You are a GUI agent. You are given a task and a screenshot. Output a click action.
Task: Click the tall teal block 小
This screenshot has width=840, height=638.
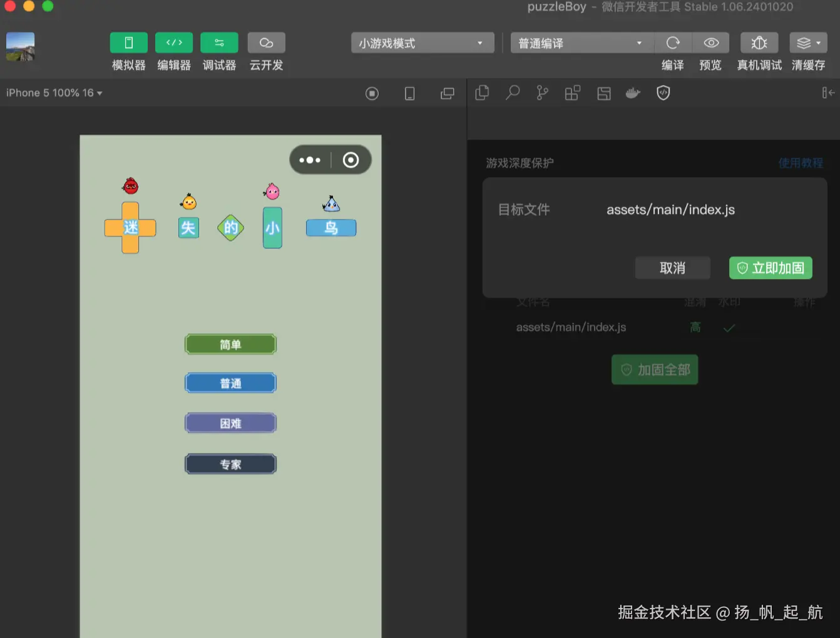pos(272,228)
